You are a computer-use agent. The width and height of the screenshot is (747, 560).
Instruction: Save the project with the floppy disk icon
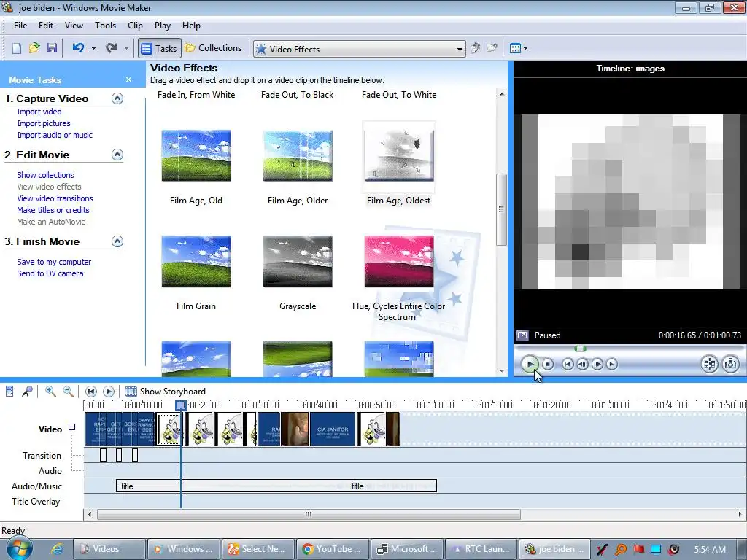[x=52, y=48]
